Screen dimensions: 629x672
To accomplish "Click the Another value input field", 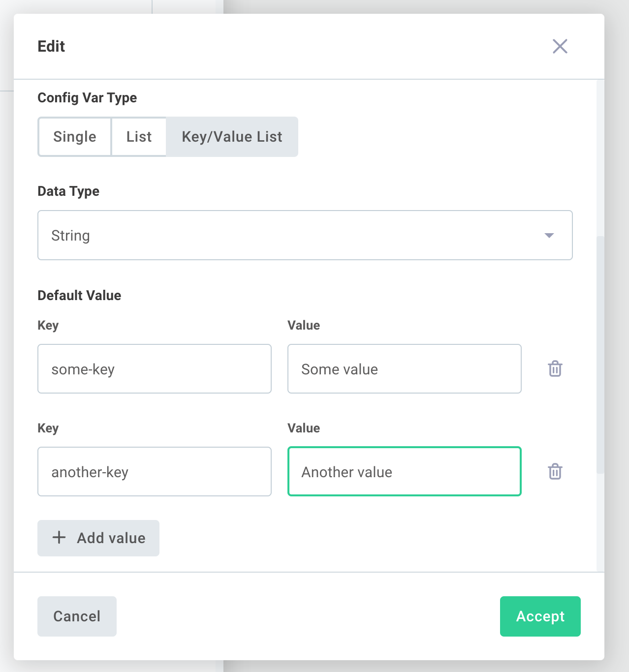I will point(404,471).
